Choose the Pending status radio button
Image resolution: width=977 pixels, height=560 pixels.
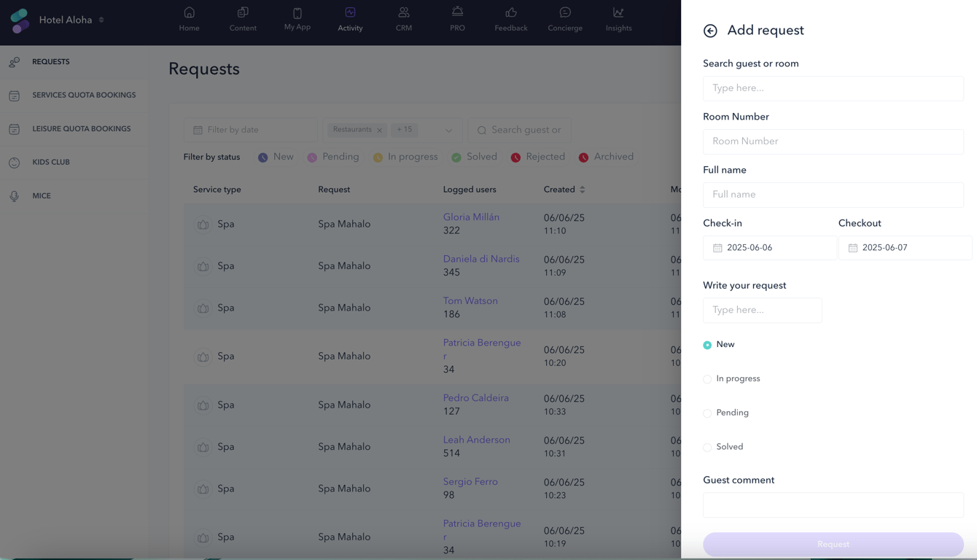tap(707, 413)
